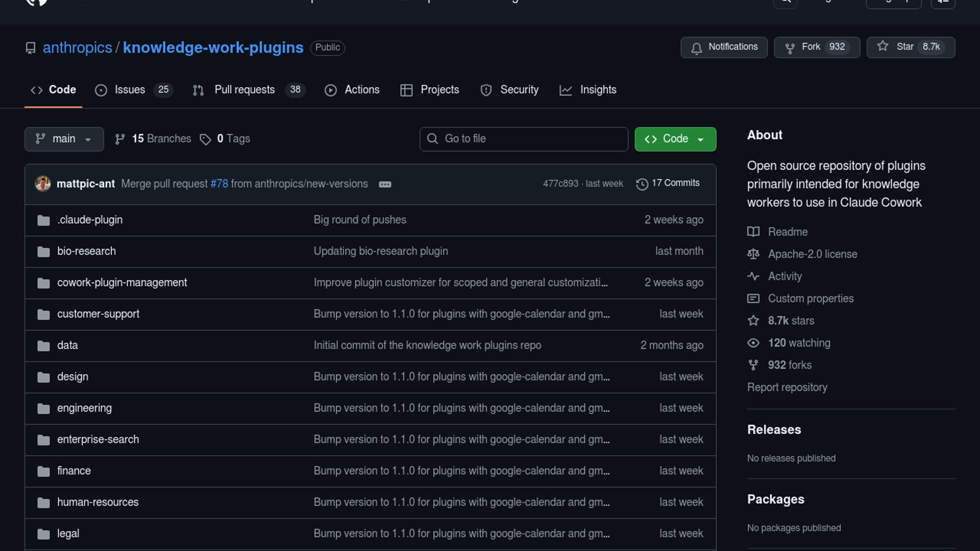
Task: Fork the repository via fork icon
Action: (x=790, y=48)
